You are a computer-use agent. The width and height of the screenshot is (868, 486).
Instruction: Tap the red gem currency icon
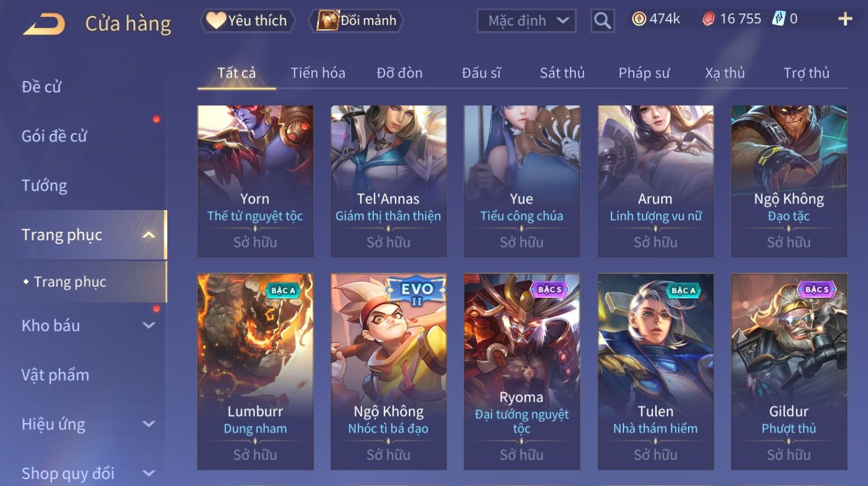(708, 19)
